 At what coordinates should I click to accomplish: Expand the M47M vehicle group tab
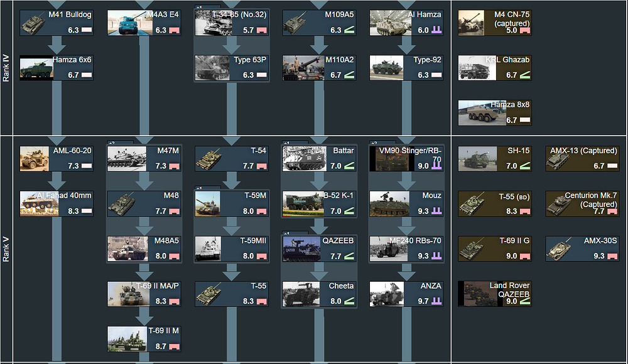coord(112,143)
